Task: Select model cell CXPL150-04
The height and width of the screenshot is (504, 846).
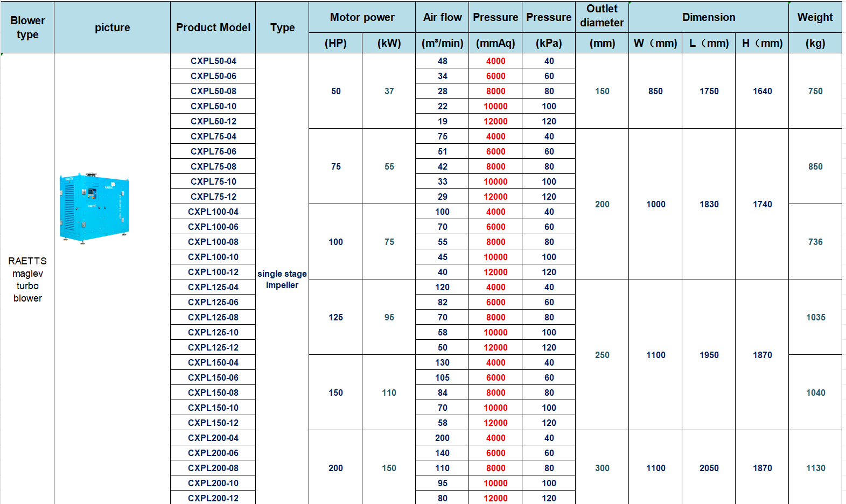Action: pyautogui.click(x=213, y=362)
